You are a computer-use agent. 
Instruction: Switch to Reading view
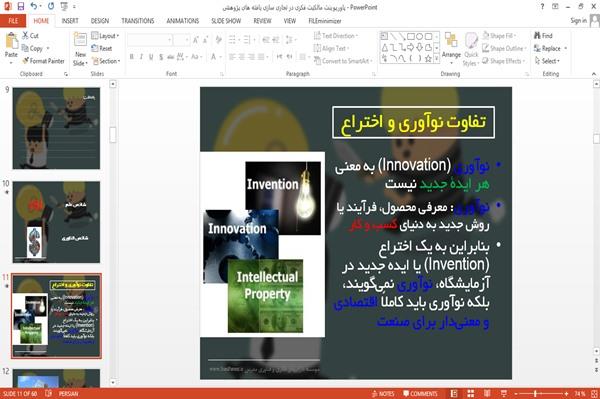click(x=487, y=394)
